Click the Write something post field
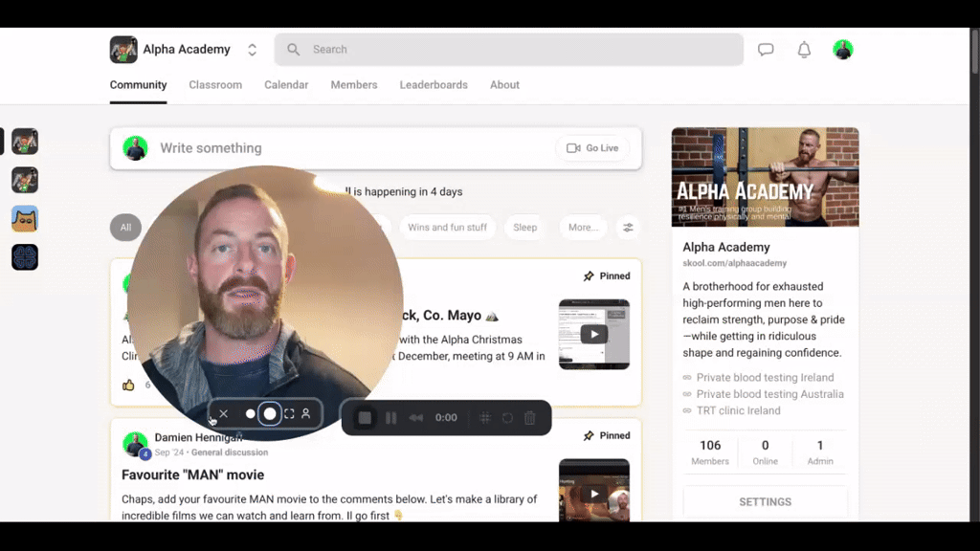 pos(287,148)
